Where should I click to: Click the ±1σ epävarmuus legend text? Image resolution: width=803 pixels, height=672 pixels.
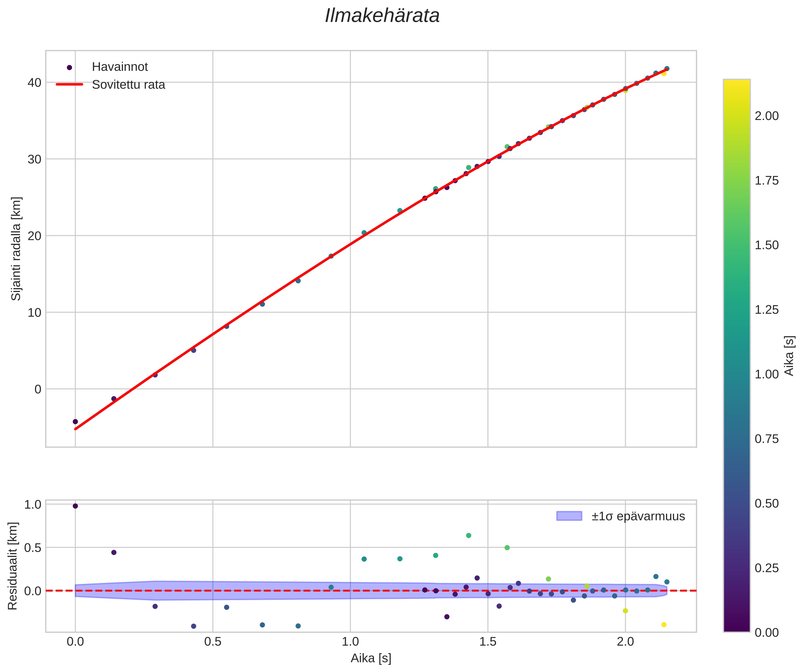[638, 516]
